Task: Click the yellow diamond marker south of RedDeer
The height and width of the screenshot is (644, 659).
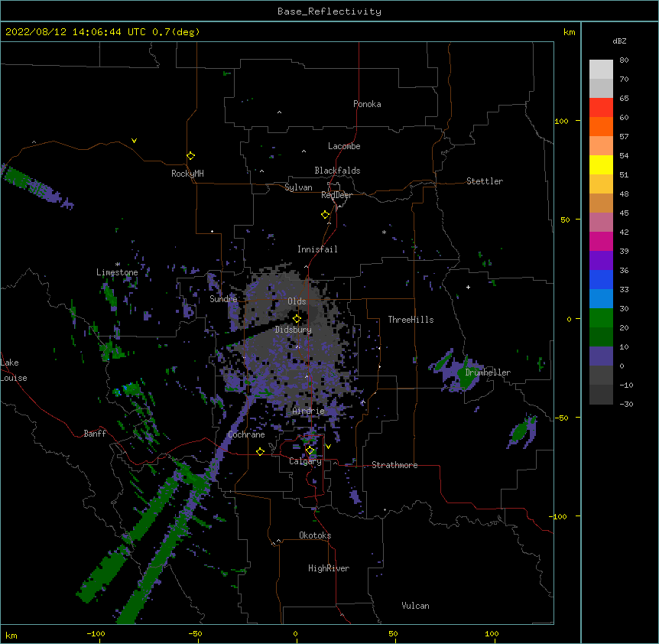Action: coord(325,215)
